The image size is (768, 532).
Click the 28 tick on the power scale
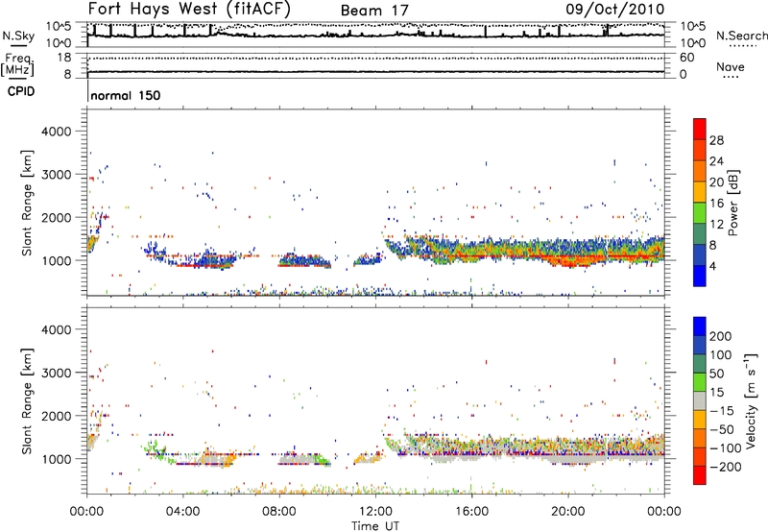click(x=716, y=140)
